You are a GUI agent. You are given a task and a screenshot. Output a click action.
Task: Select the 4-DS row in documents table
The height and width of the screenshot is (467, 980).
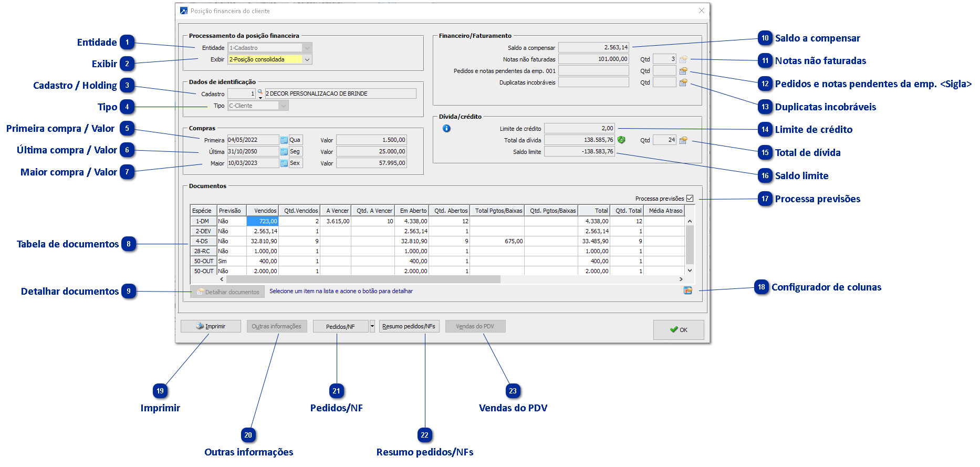tap(202, 241)
